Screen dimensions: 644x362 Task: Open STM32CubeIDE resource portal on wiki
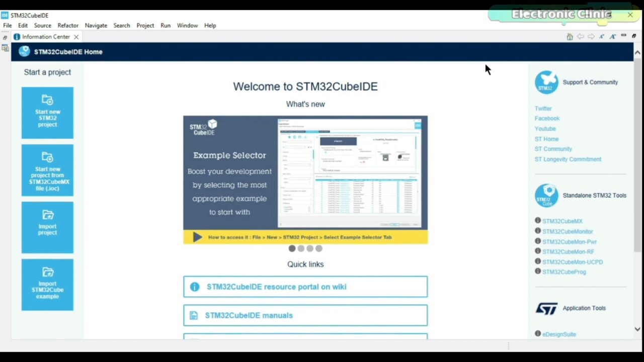305,287
